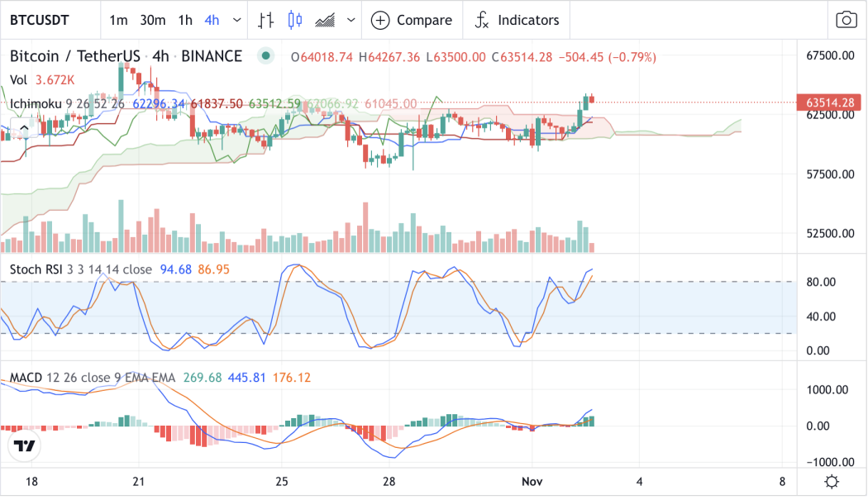Switch to the bars chart style

pyautogui.click(x=266, y=21)
